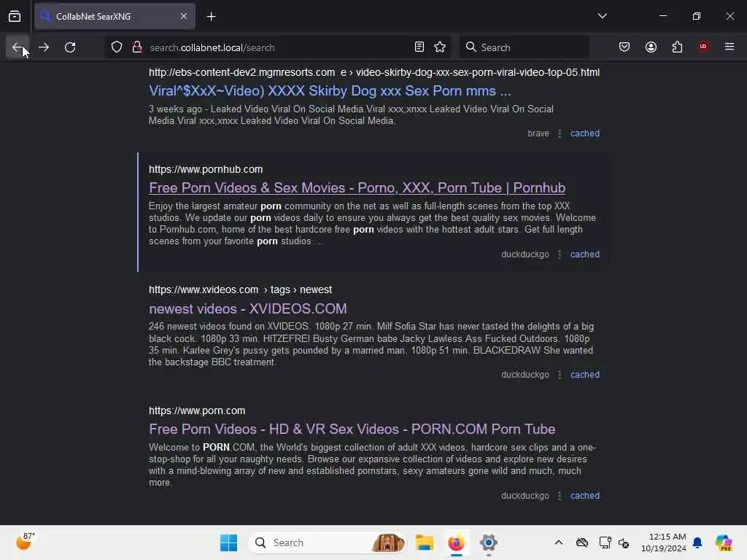747x560 pixels.
Task: Click the URL text https://www.porn.com
Action: click(197, 411)
